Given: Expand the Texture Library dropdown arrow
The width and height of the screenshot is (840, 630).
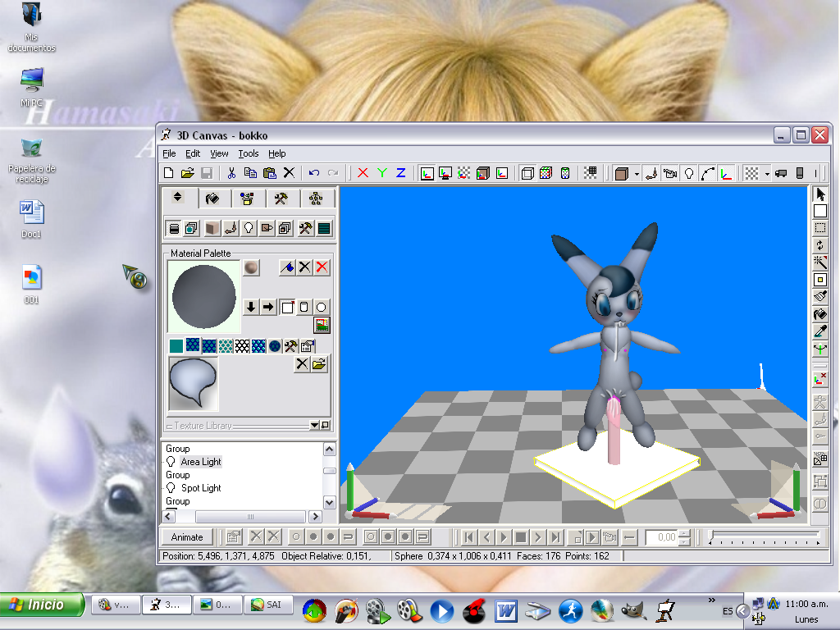Looking at the screenshot, I should pos(314,426).
